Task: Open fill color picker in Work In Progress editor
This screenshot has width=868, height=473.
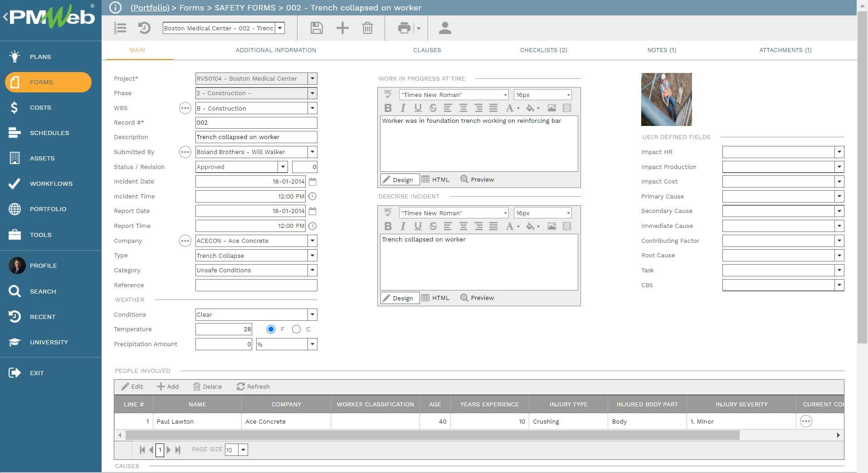Action: point(532,108)
